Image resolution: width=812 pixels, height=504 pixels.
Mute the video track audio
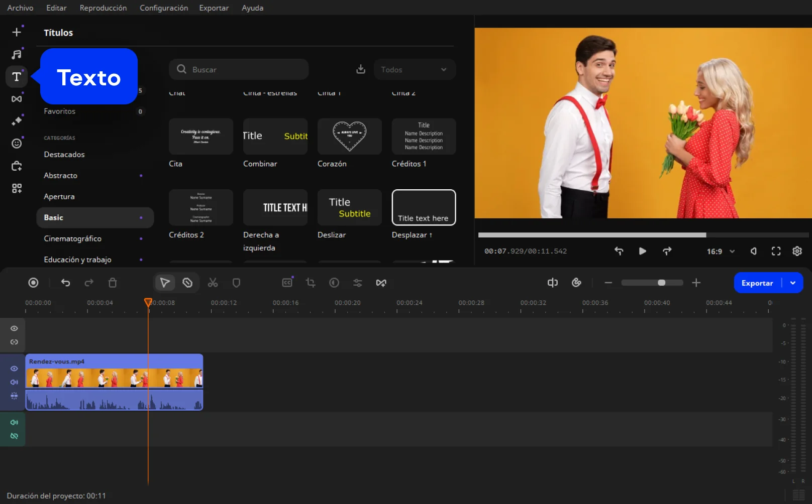[x=14, y=382]
